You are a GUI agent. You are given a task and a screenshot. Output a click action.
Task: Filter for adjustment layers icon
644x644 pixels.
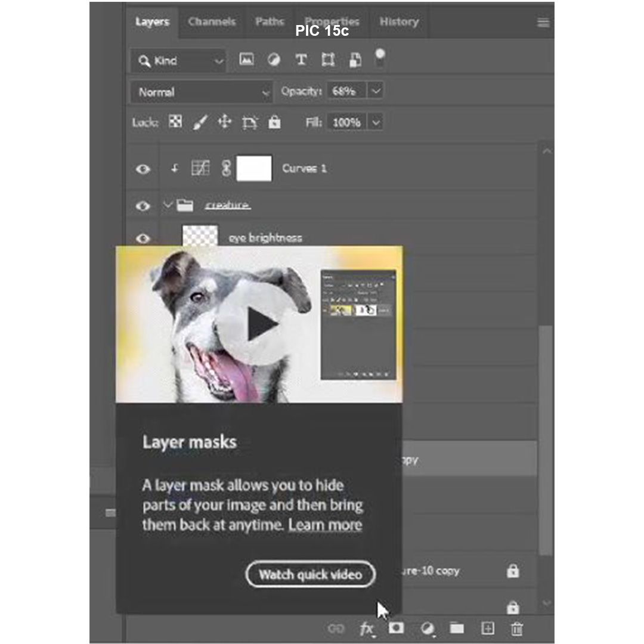[x=274, y=60]
